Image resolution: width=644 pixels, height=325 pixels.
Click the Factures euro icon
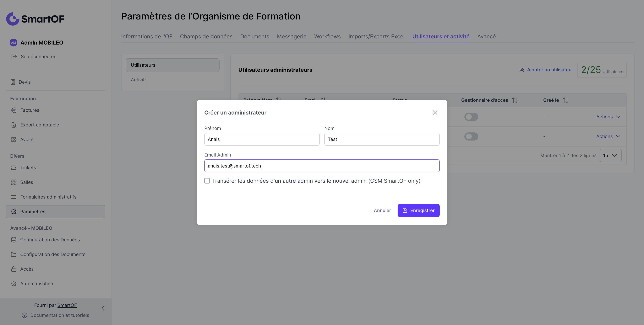pos(14,110)
